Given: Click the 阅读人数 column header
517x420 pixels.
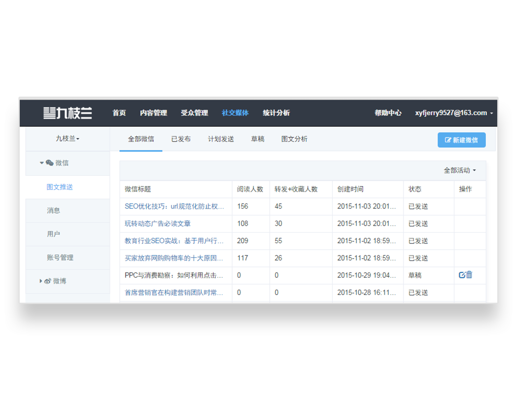Looking at the screenshot, I should click(x=250, y=189).
